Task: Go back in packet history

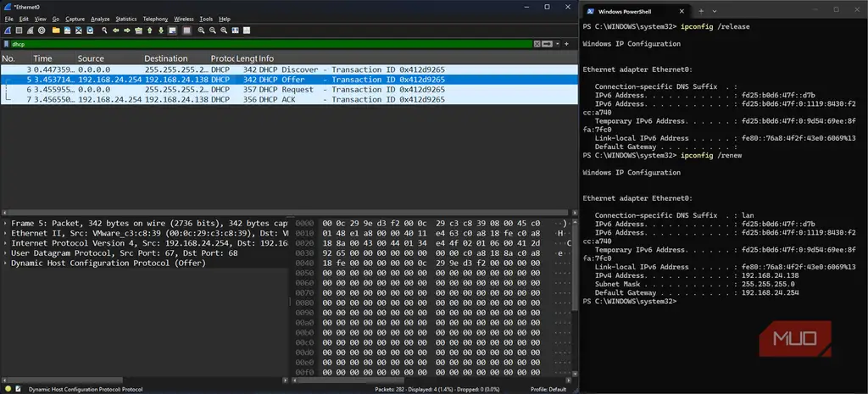Action: click(115, 31)
